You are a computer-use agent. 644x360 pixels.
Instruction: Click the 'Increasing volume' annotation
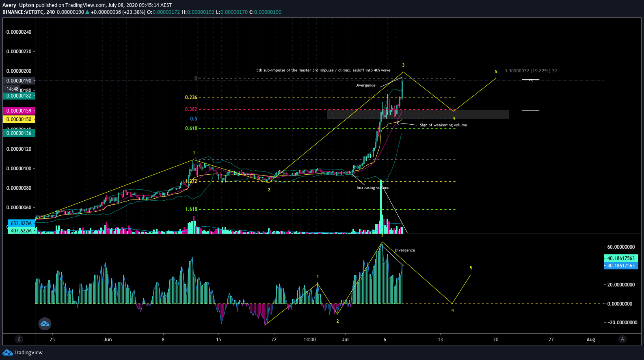tap(373, 188)
